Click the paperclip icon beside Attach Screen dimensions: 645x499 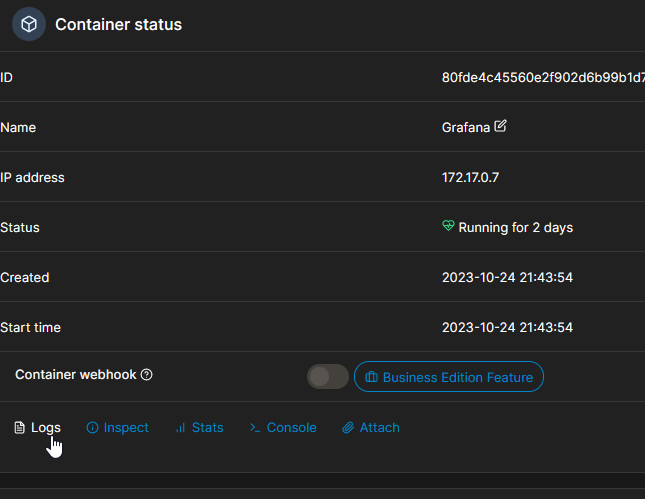point(348,428)
